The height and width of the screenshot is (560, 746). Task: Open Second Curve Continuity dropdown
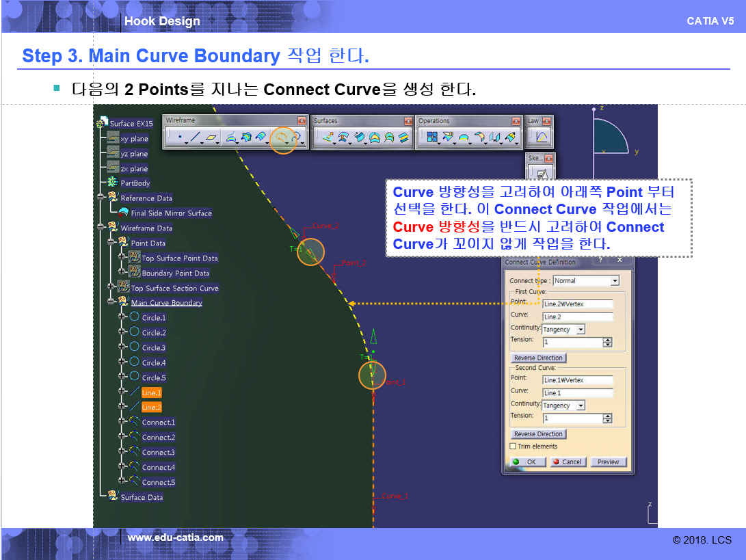581,405
